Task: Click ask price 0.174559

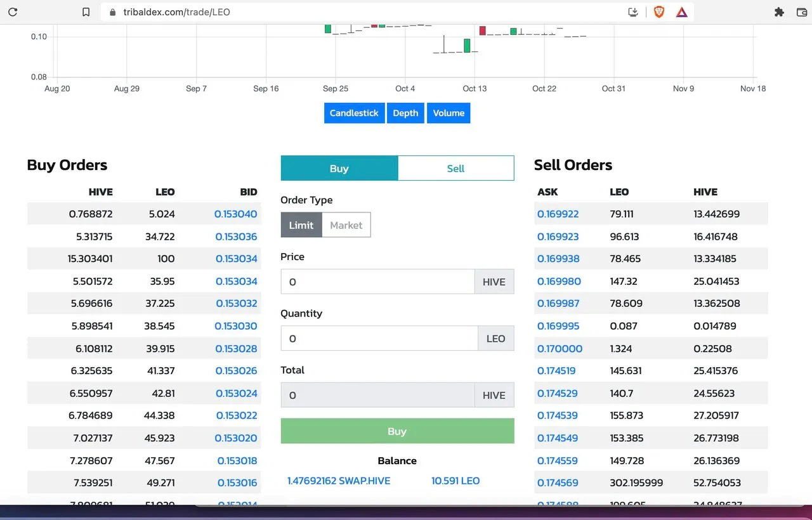Action: click(x=558, y=460)
